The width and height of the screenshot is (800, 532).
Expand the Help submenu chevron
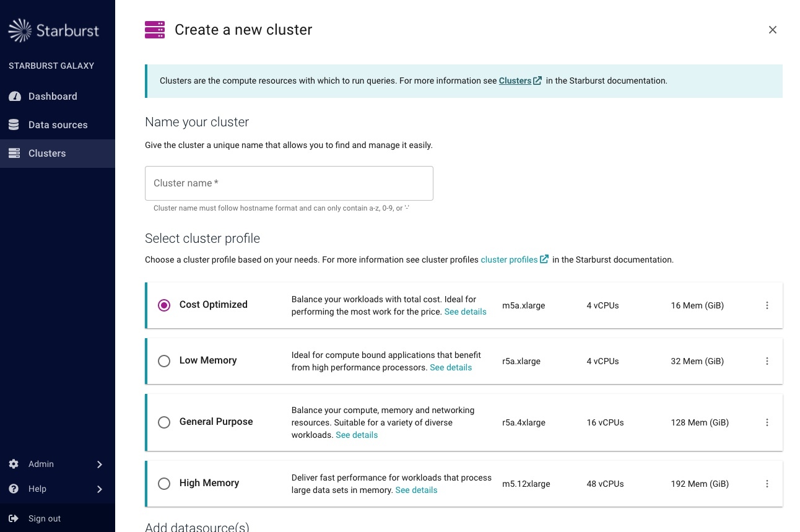pos(100,489)
